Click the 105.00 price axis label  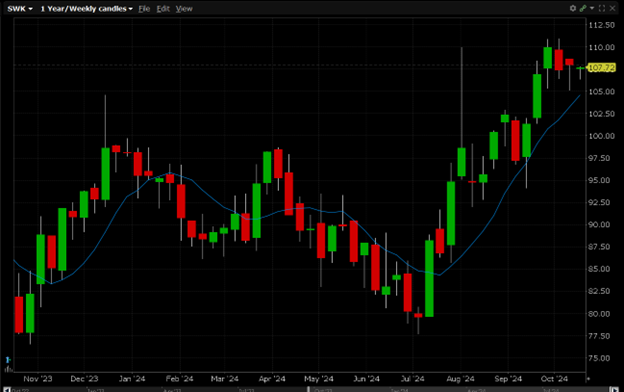click(602, 92)
